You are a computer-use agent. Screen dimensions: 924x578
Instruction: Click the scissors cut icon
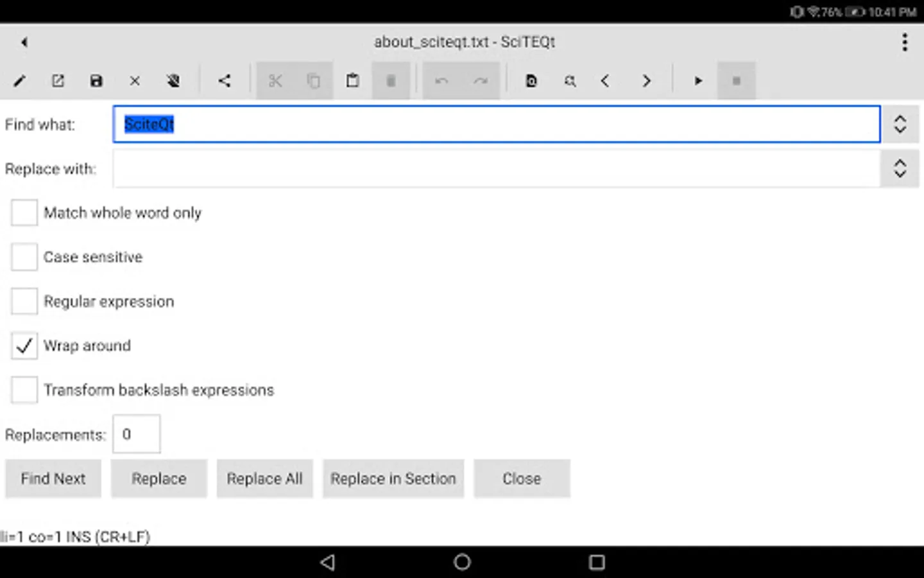coord(275,81)
